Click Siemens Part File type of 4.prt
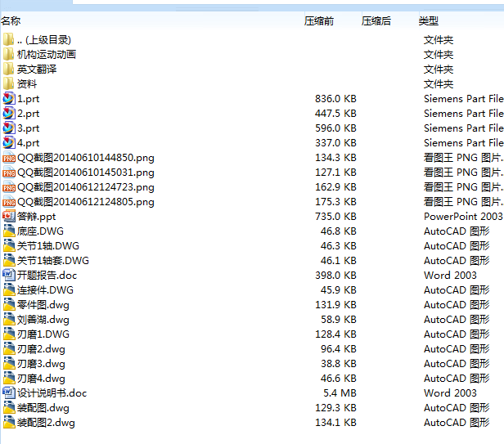 point(463,142)
